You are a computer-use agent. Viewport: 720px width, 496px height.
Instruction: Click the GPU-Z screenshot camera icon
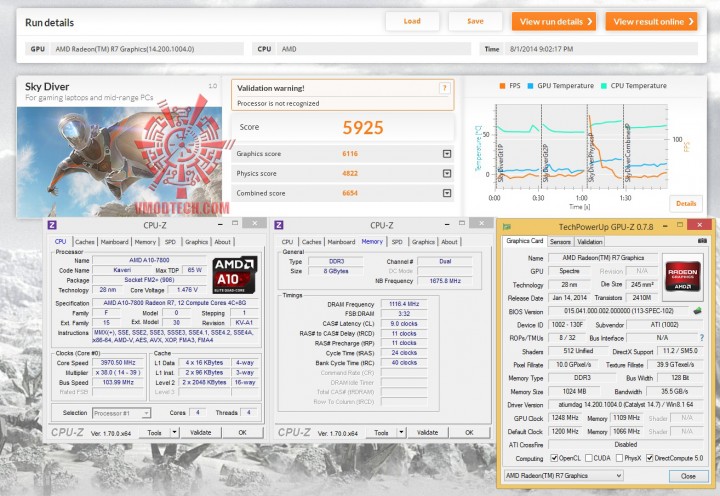point(702,241)
